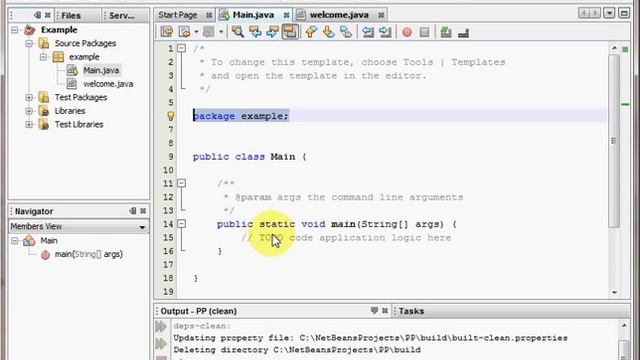This screenshot has width=640, height=360.
Task: Expand the Test Packages node
Action: [x=29, y=98]
